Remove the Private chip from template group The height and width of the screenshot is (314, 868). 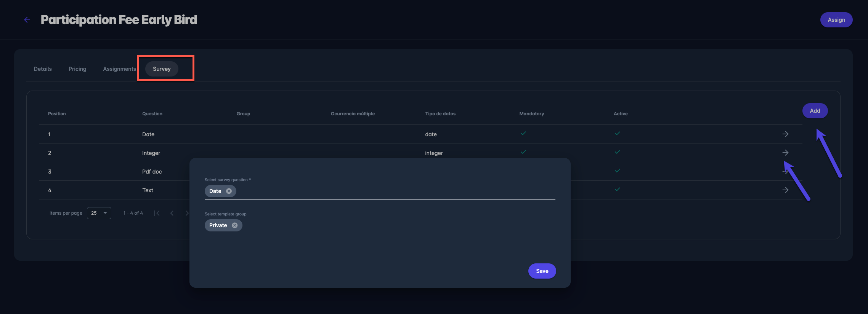tap(235, 225)
